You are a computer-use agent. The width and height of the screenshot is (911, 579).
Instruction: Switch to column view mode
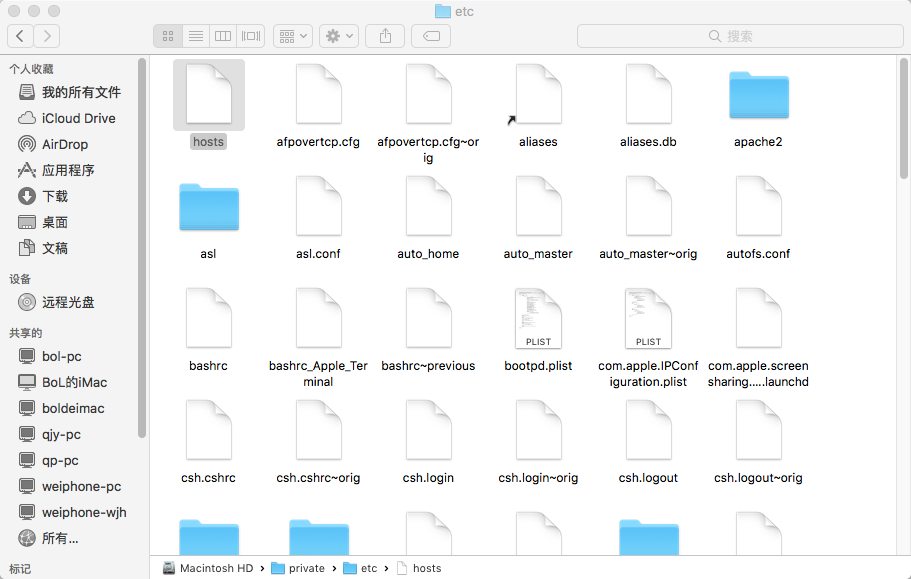pyautogui.click(x=223, y=36)
